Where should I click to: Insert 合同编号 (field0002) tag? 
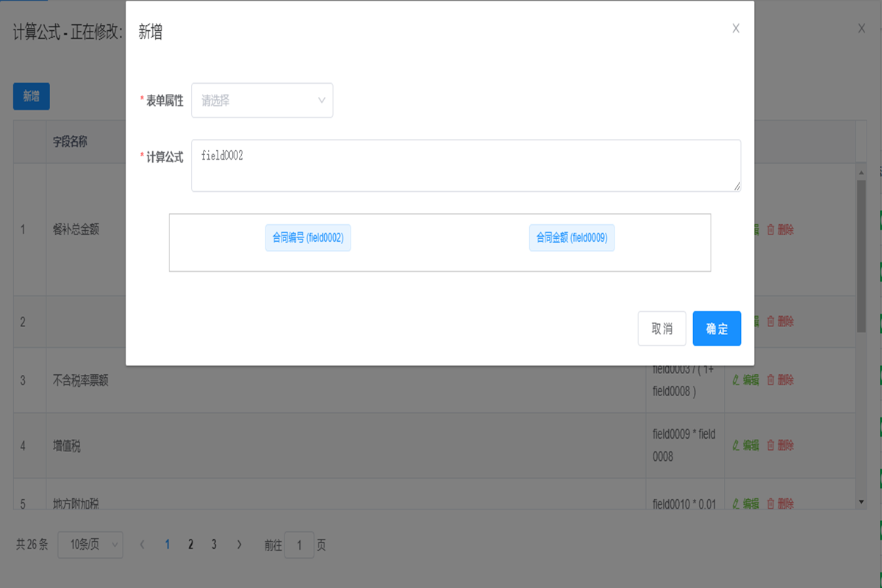pyautogui.click(x=307, y=237)
